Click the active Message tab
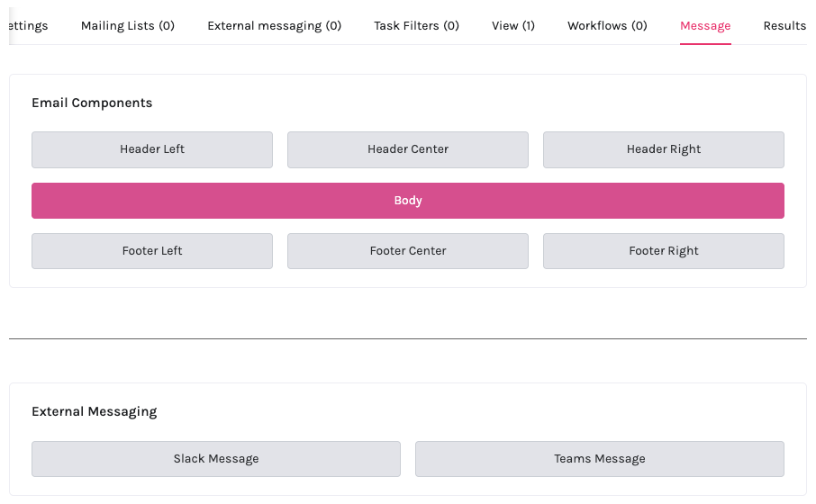This screenshot has height=504, width=816. pyautogui.click(x=705, y=25)
